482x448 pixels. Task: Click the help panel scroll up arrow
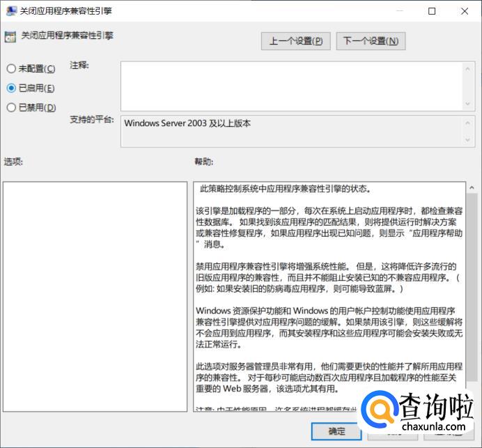coord(472,187)
